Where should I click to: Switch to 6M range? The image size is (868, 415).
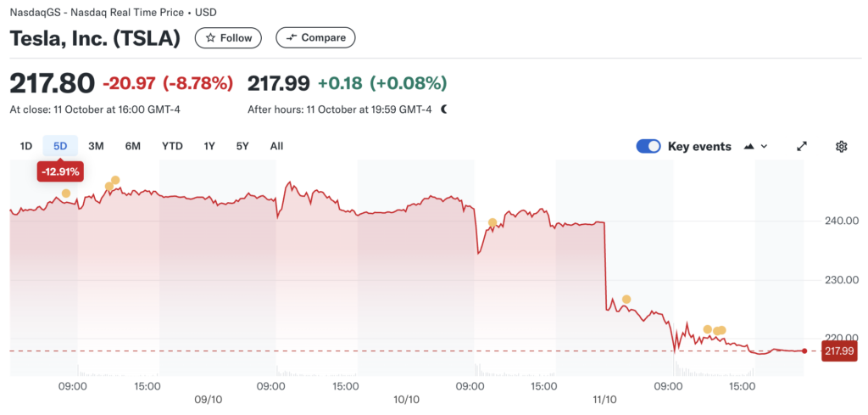(x=133, y=146)
